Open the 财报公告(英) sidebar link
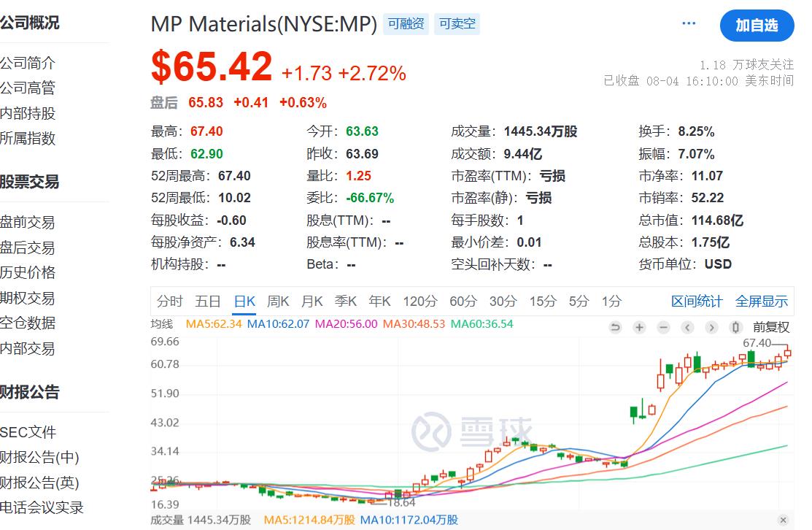812x530 pixels. pos(39,483)
